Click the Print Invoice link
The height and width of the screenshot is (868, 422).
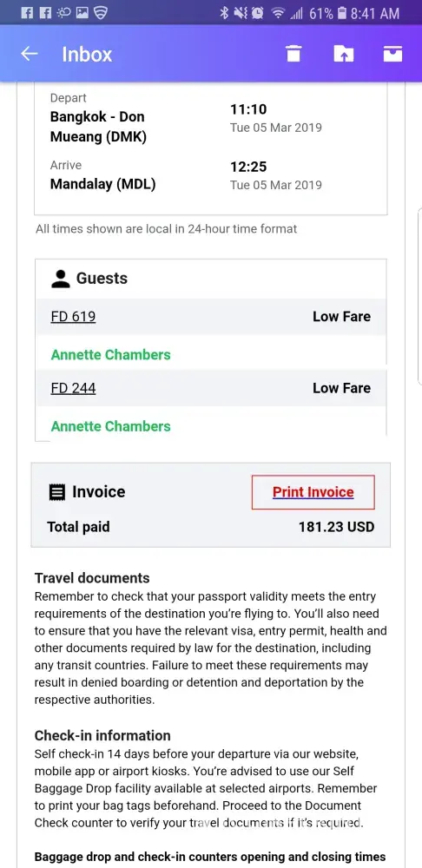[x=313, y=492]
